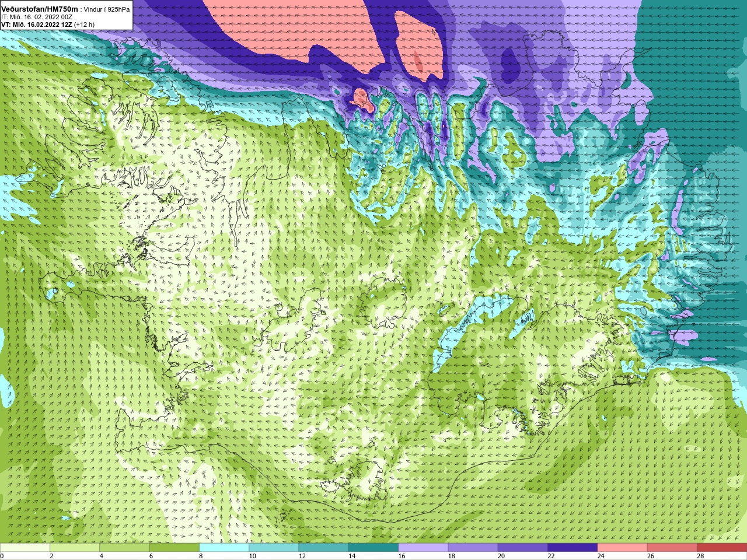The height and width of the screenshot is (560, 747).
Task: Click the 2–4 light green legend swatch
Action: [75, 548]
